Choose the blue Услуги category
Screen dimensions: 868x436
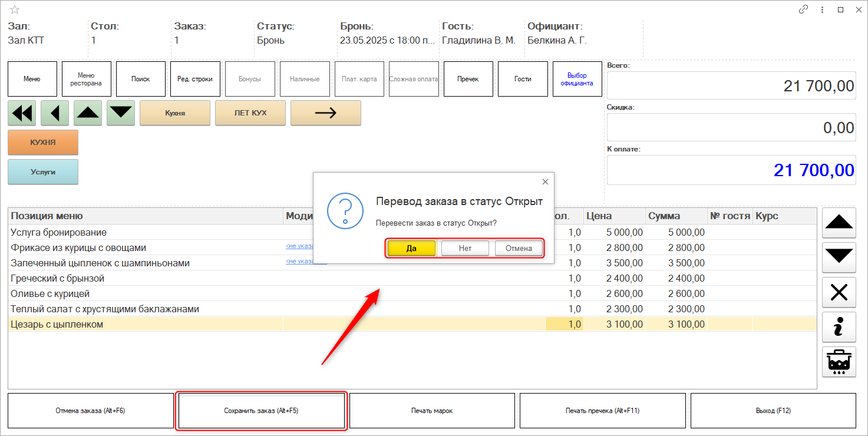coord(43,172)
